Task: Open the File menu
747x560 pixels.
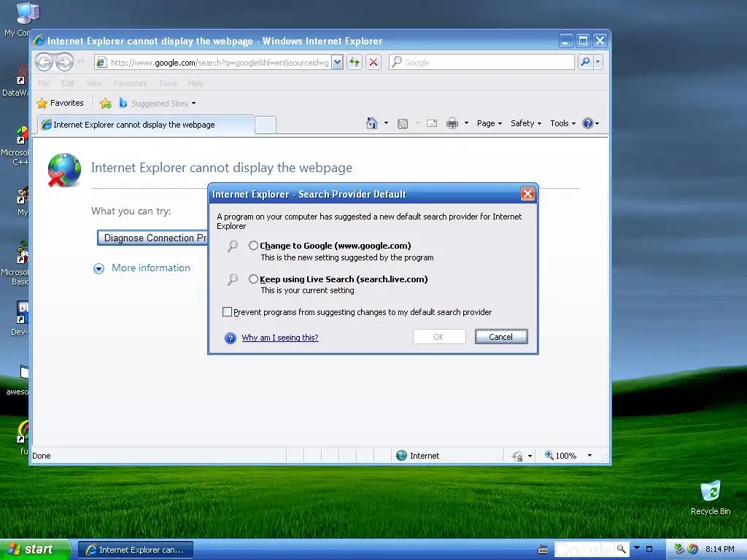Action: point(44,83)
